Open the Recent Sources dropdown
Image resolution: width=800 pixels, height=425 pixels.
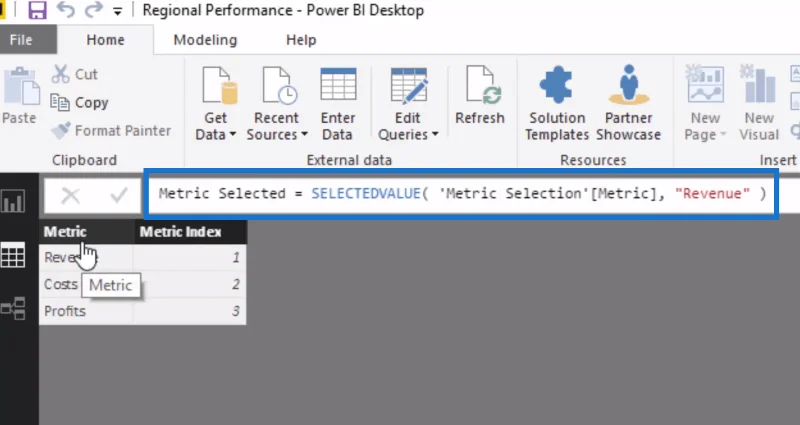277,104
